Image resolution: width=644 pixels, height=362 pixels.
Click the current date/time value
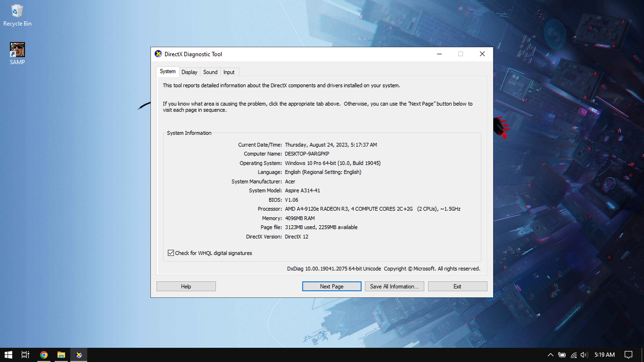331,145
